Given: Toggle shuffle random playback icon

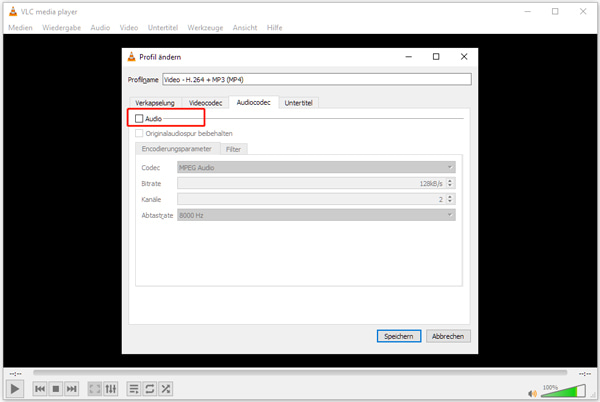Looking at the screenshot, I should pos(166,389).
